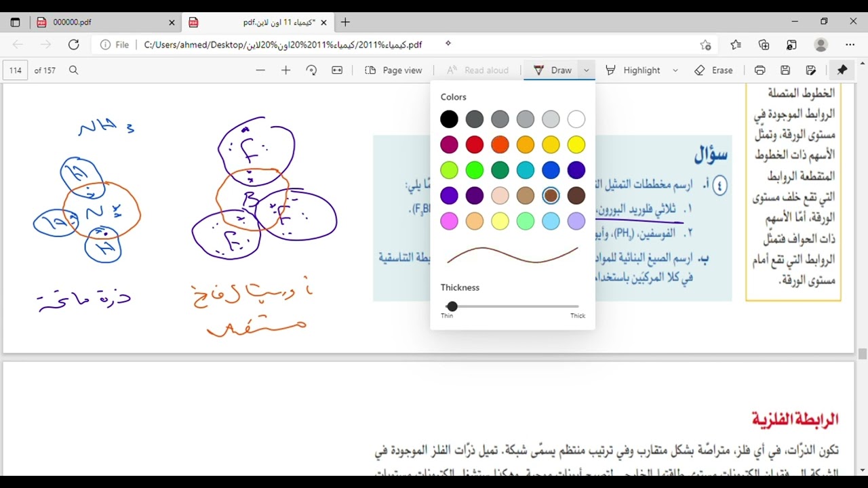Pick the bright green color swatch
868x488 pixels.
pyautogui.click(x=475, y=170)
